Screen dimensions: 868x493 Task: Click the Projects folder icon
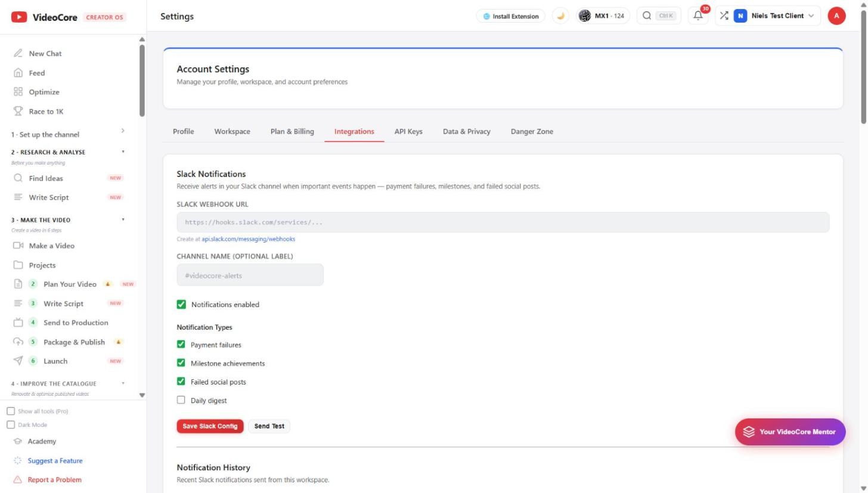click(x=18, y=265)
